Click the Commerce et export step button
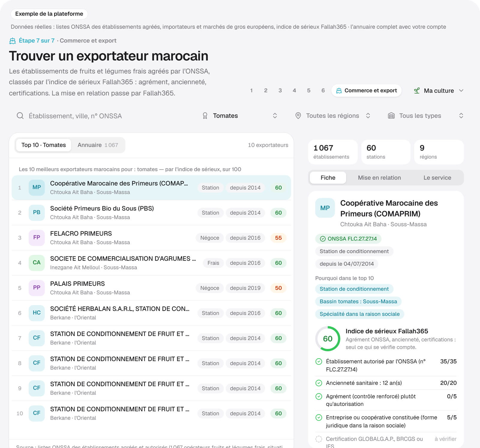The image size is (480, 448). coord(366,91)
